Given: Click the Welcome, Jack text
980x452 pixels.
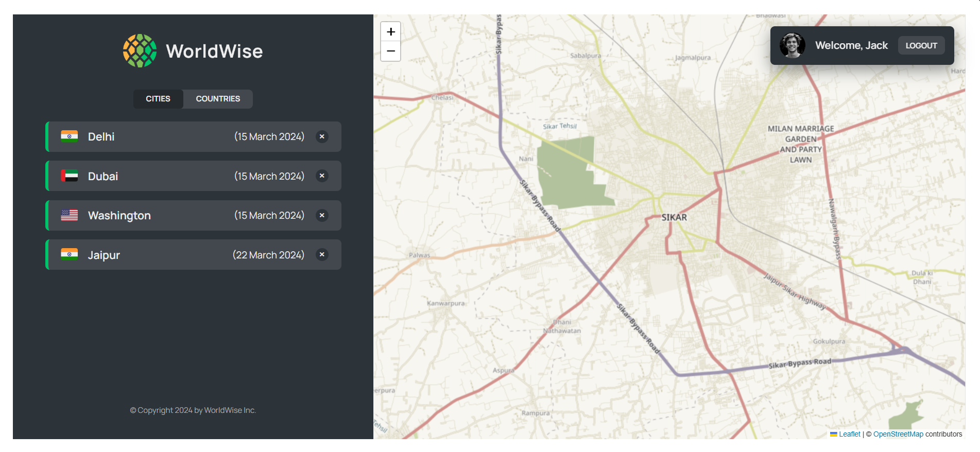Looking at the screenshot, I should (851, 45).
